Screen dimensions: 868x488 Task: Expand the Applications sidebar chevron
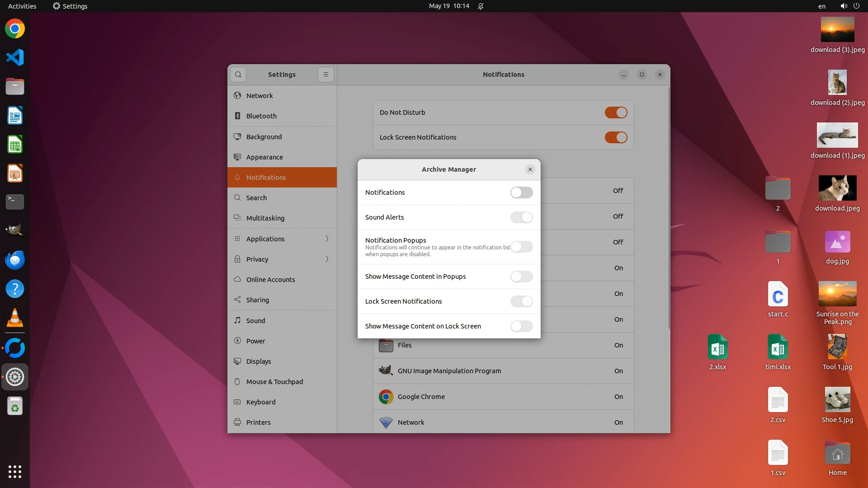(327, 239)
